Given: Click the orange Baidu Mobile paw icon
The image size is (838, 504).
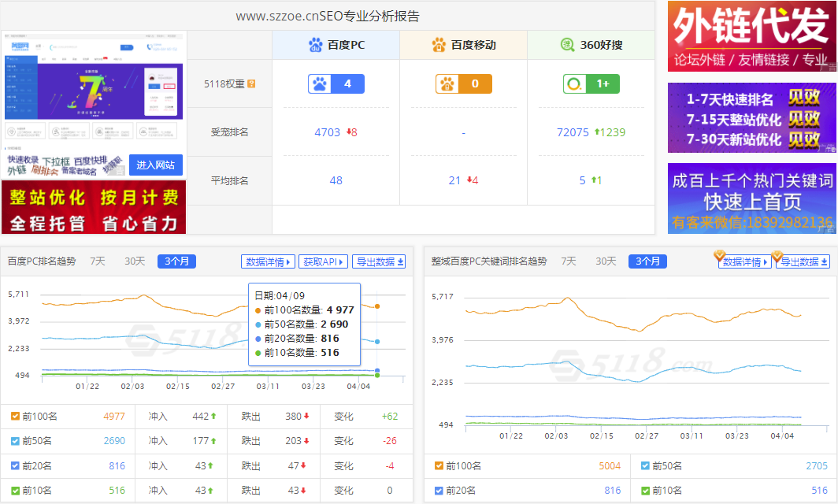Looking at the screenshot, I should coord(439,45).
